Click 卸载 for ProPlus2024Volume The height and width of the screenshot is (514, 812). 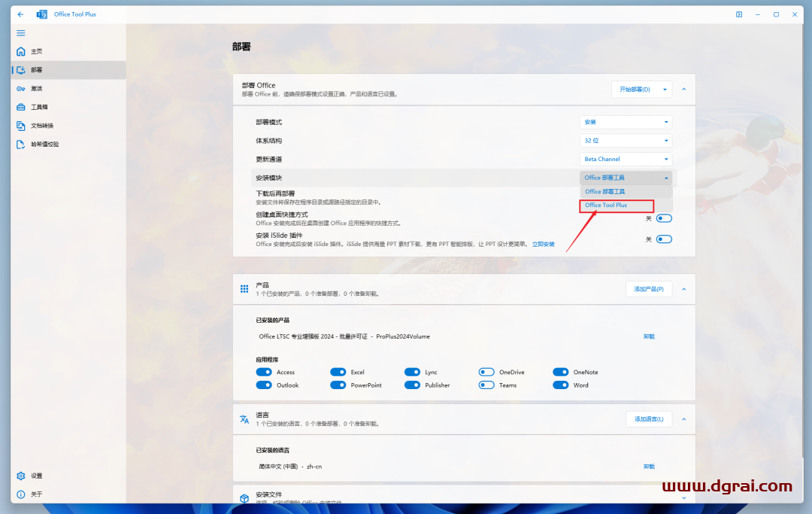(x=649, y=337)
